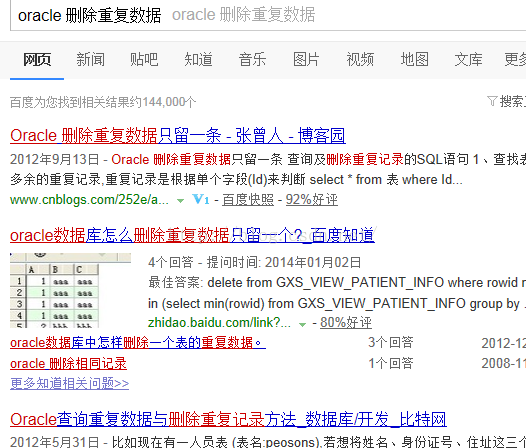
Task: Switch to the 新闻 tab
Action: click(90, 60)
